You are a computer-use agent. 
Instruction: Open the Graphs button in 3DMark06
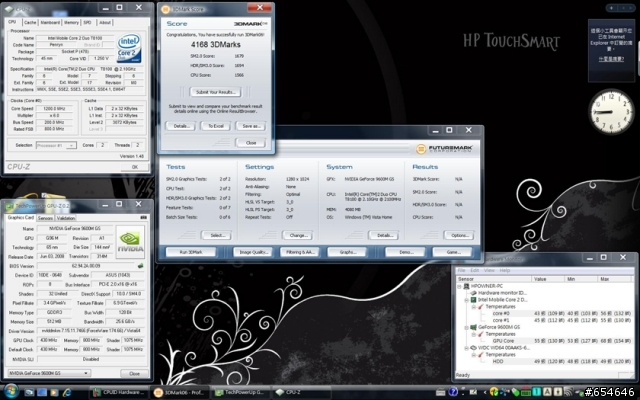pyautogui.click(x=347, y=252)
